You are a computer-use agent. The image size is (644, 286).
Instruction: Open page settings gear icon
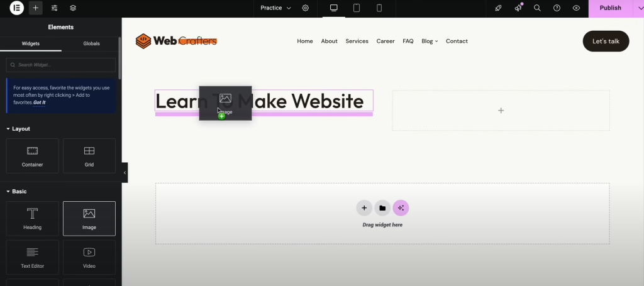point(306,8)
